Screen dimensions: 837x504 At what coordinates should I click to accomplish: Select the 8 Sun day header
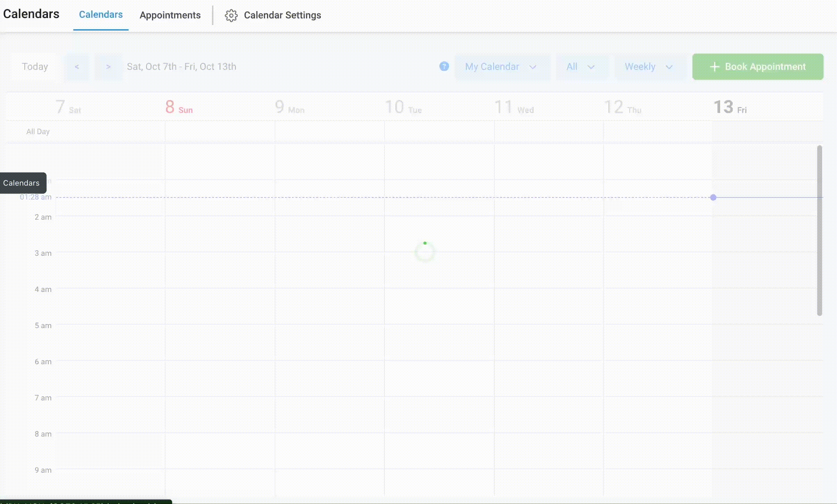click(179, 107)
